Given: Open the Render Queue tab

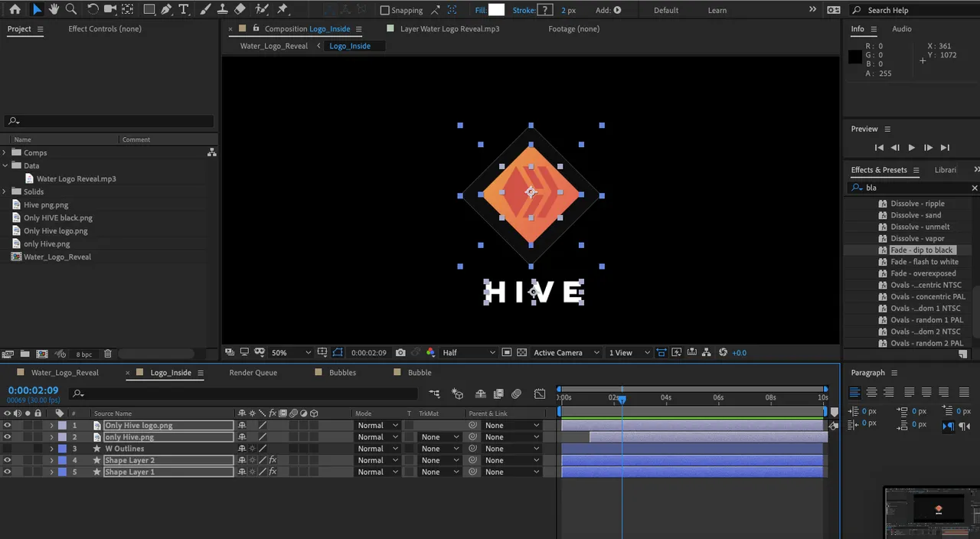Looking at the screenshot, I should pos(253,373).
